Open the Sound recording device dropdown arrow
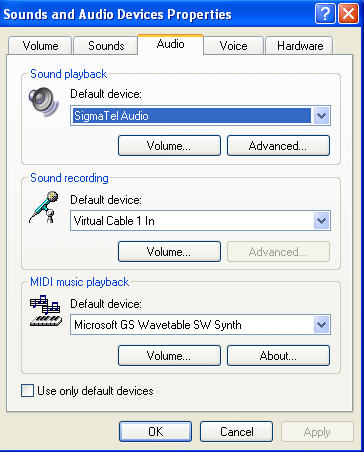The image size is (364, 452). point(321,220)
